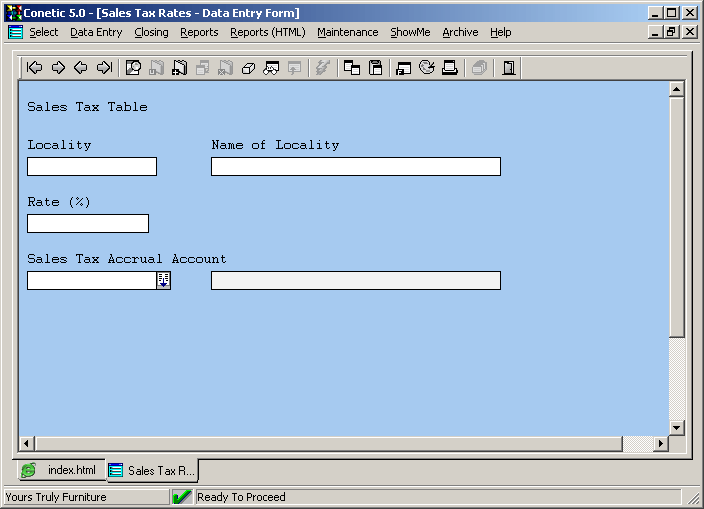Click the clipboard paste toolbar icon
The image size is (704, 509).
click(376, 68)
